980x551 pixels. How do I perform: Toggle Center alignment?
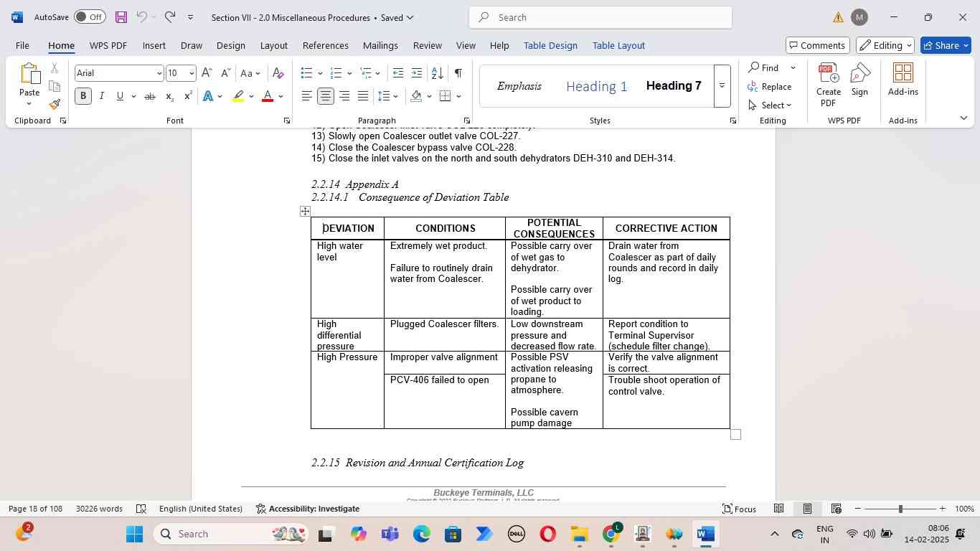click(326, 96)
